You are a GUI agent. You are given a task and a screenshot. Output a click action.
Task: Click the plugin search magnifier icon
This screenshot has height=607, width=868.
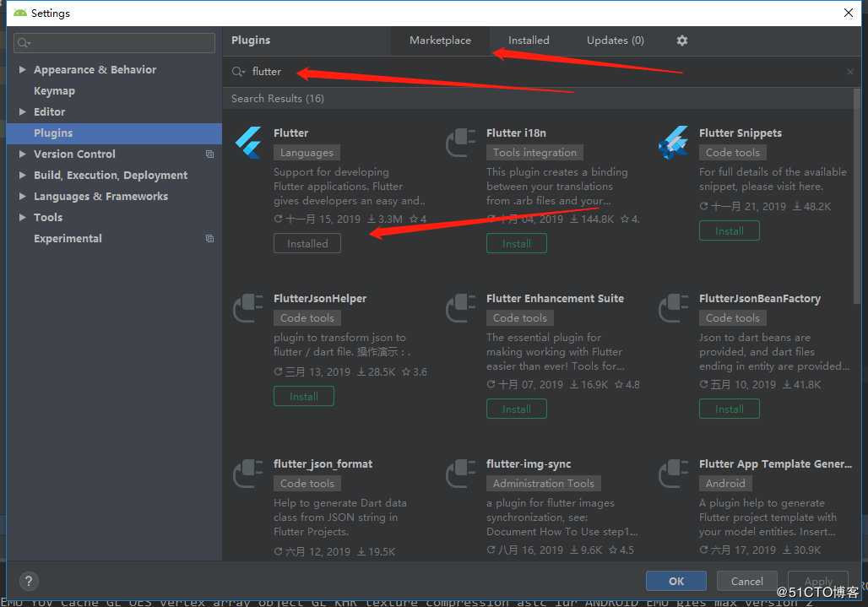[238, 72]
